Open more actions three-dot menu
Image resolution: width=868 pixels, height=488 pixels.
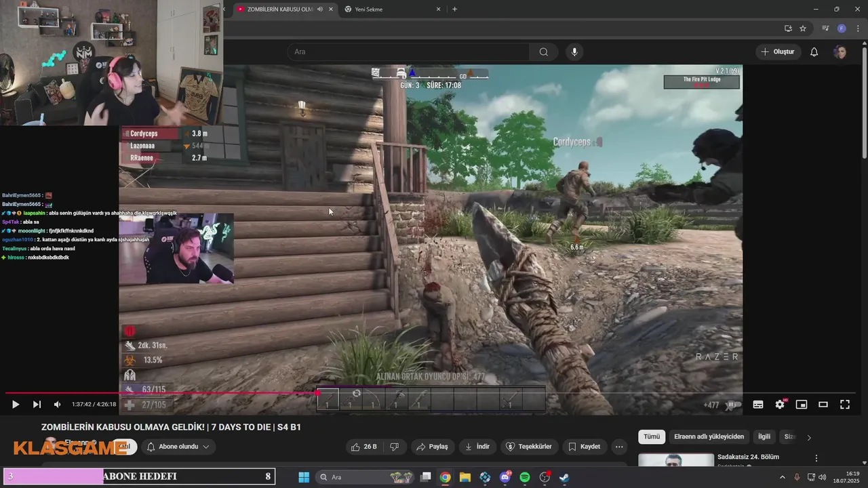point(619,447)
